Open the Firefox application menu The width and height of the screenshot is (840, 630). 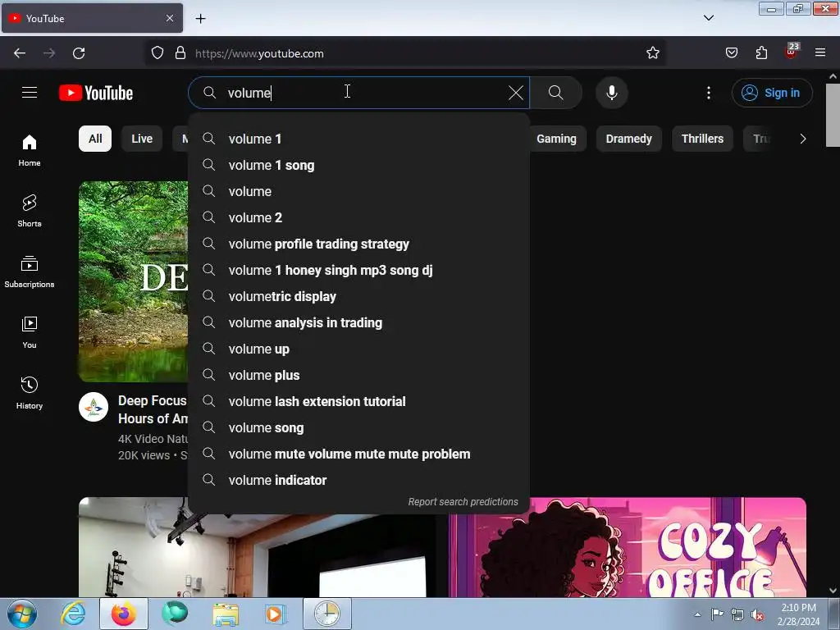point(820,53)
